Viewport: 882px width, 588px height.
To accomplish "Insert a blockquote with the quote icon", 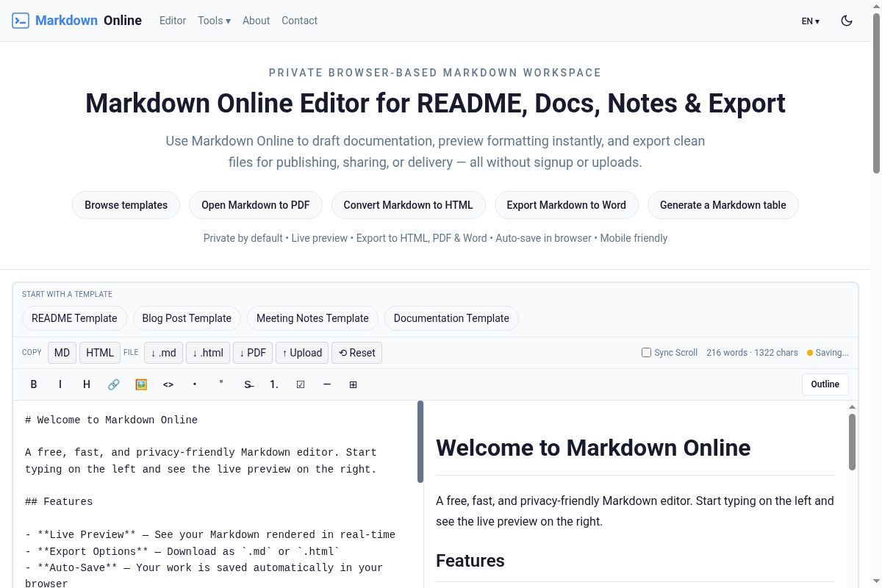I will click(x=221, y=384).
